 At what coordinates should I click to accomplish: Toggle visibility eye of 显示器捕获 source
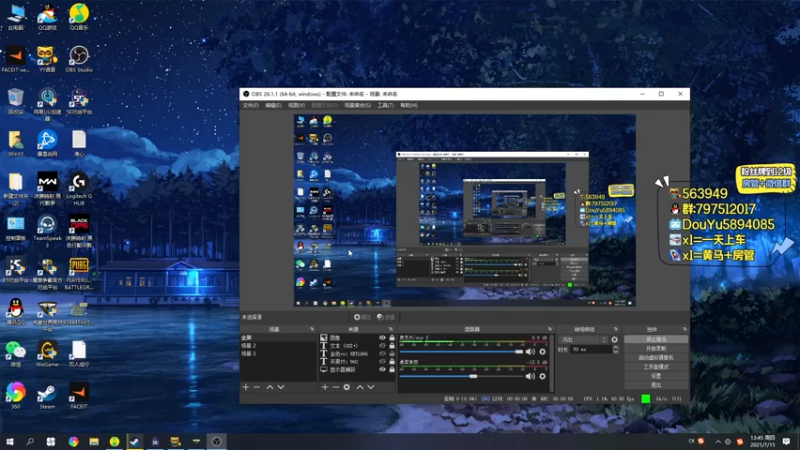[x=382, y=369]
